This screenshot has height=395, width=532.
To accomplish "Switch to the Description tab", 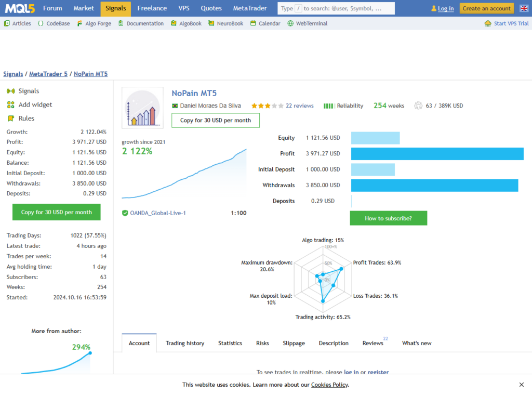I will pyautogui.click(x=334, y=343).
